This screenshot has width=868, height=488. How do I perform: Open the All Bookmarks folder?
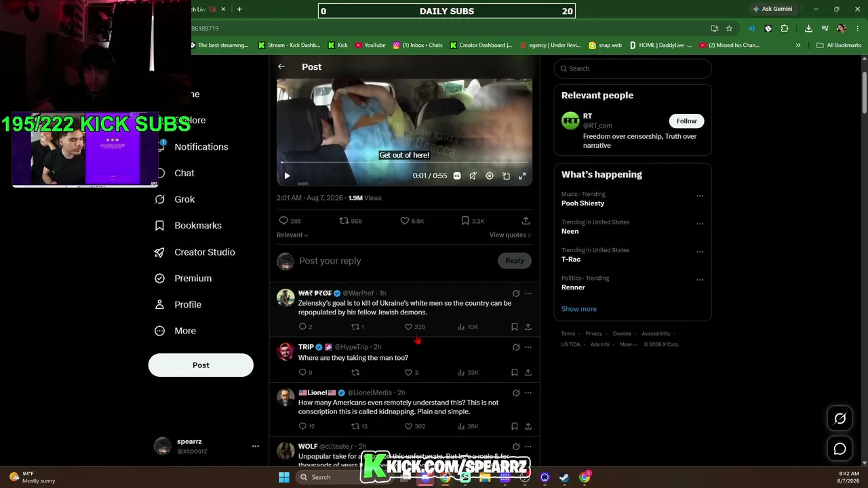839,45
